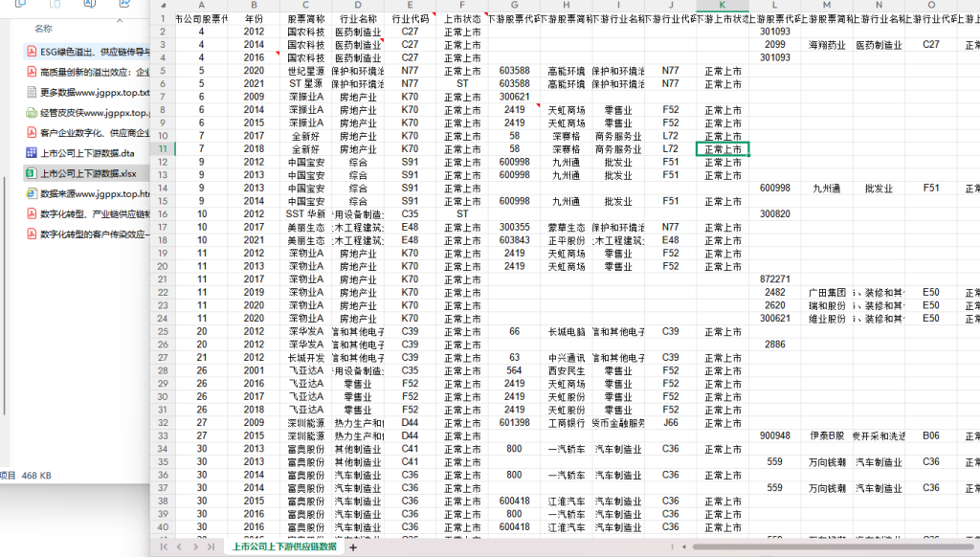Select column B header

[254, 5]
